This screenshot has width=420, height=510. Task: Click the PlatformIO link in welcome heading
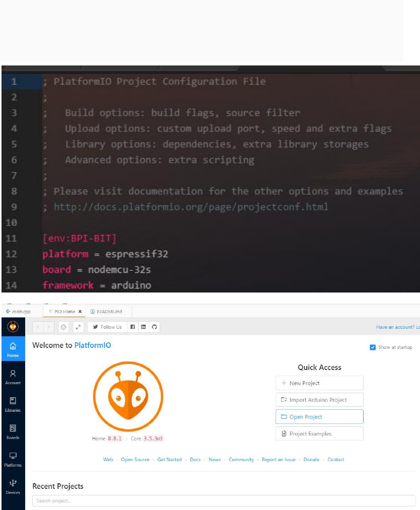coord(93,345)
